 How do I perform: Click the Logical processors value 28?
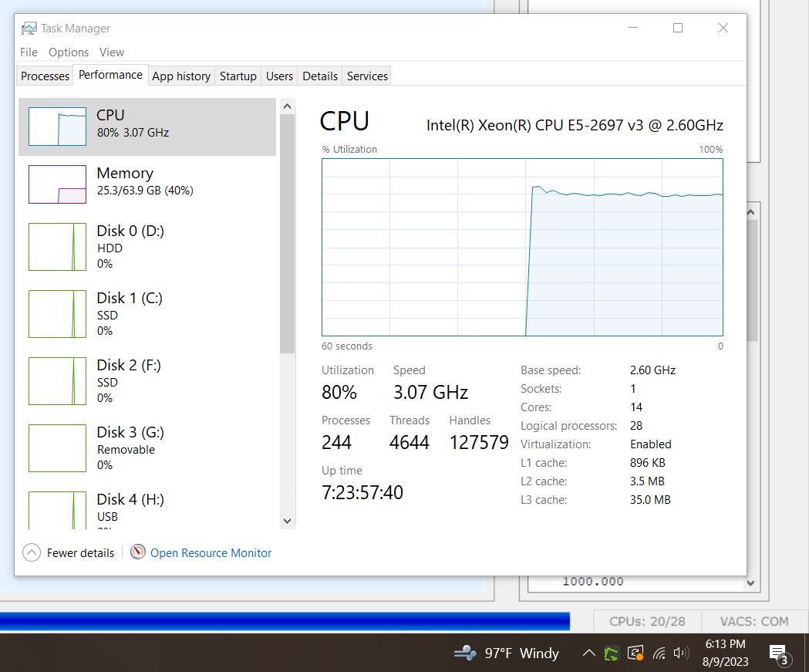pyautogui.click(x=636, y=426)
